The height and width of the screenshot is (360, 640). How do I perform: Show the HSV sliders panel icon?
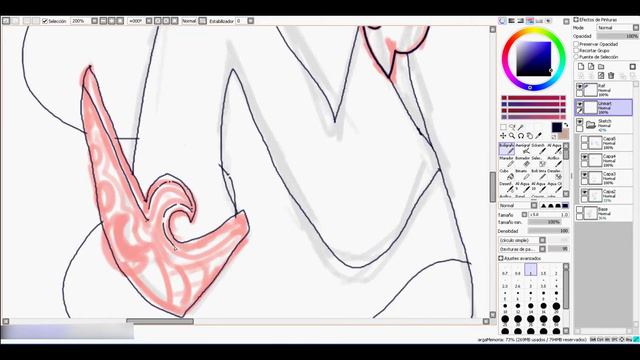coord(521,21)
